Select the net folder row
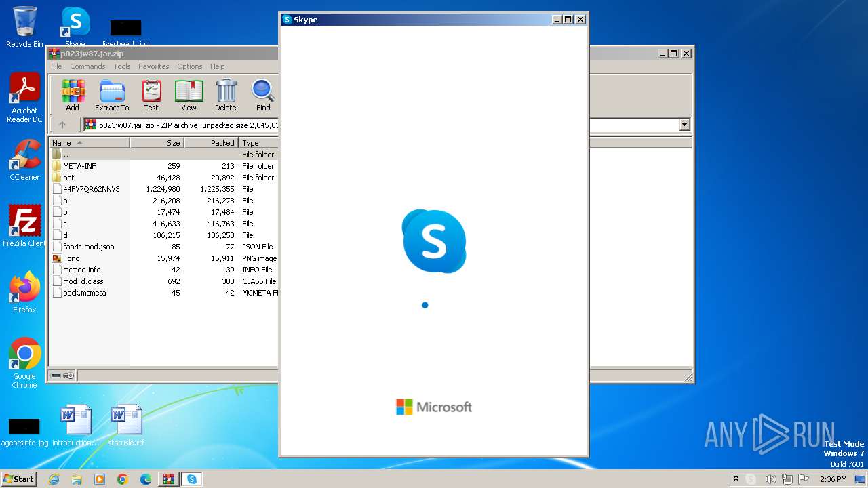 point(163,178)
